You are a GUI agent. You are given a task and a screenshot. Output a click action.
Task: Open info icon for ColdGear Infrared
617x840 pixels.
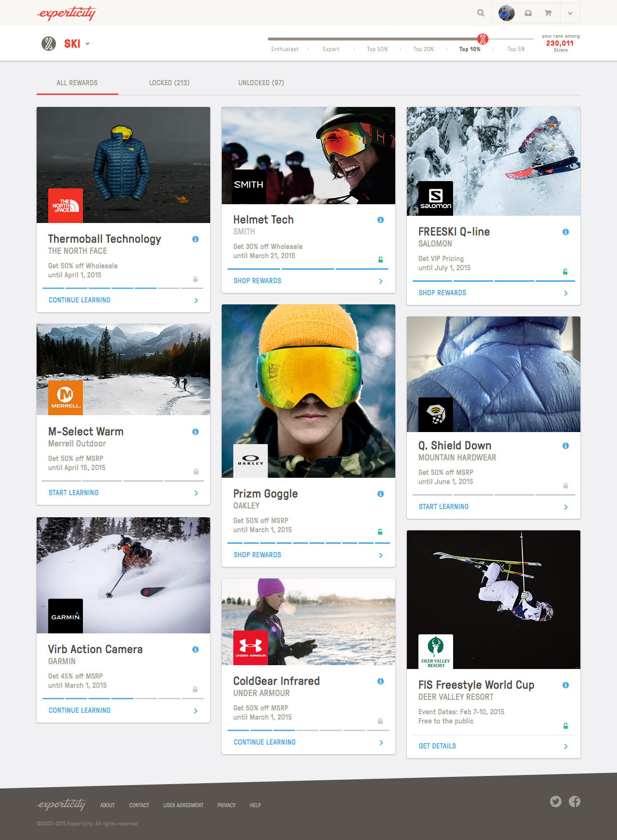coord(380,681)
